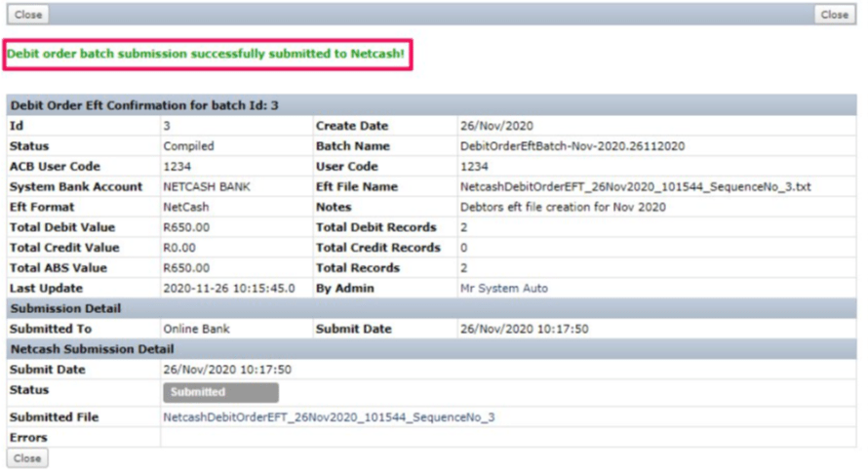Screen dimensions: 868x474
Task: Click the Create Date value 26/Nov/2020
Action: point(494,126)
